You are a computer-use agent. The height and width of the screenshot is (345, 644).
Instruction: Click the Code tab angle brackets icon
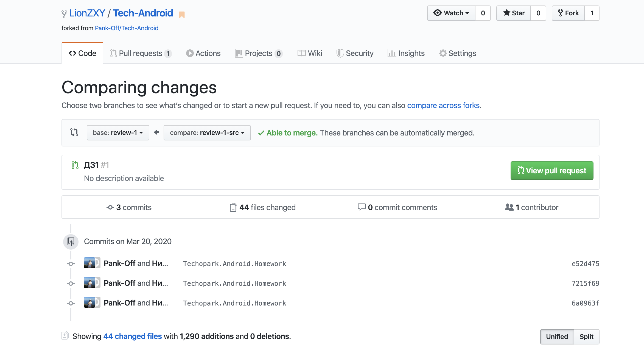(72, 53)
